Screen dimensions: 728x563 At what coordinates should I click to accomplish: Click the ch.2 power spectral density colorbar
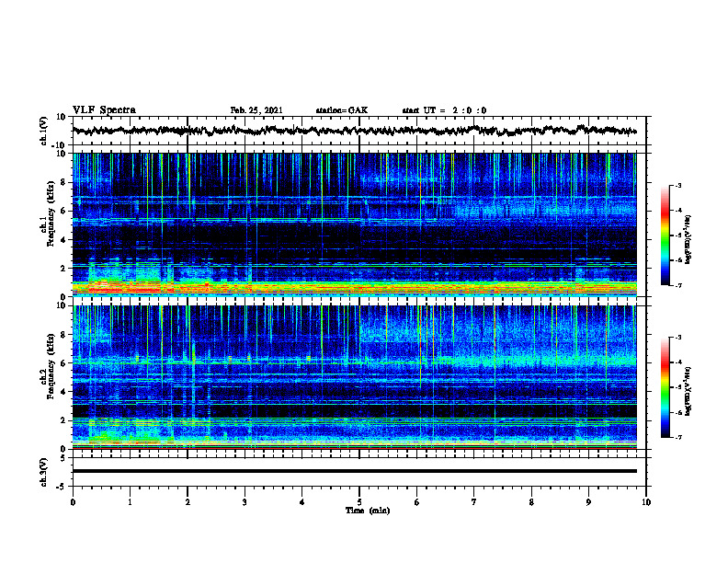click(665, 387)
